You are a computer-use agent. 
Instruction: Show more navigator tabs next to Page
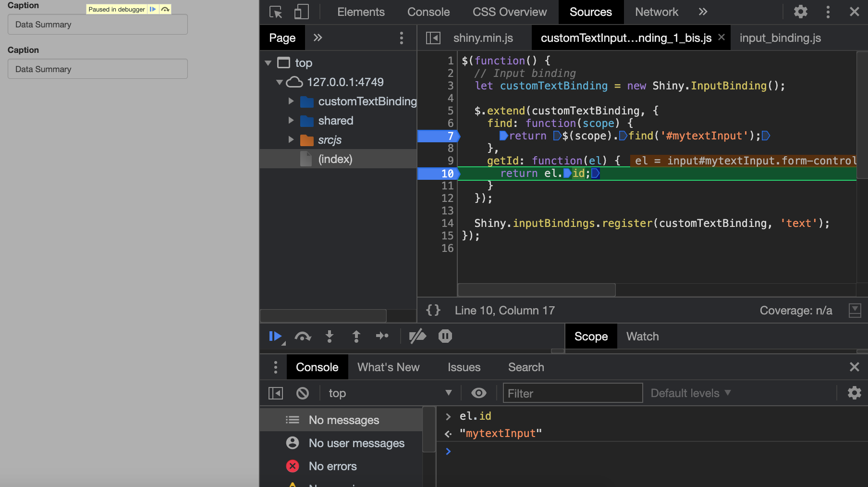coord(318,37)
